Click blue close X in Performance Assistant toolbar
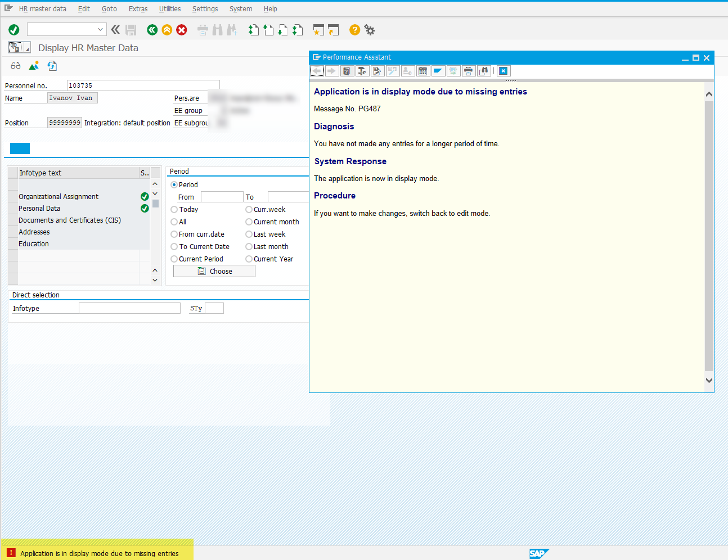Viewport: 728px width, 560px height. pyautogui.click(x=504, y=71)
